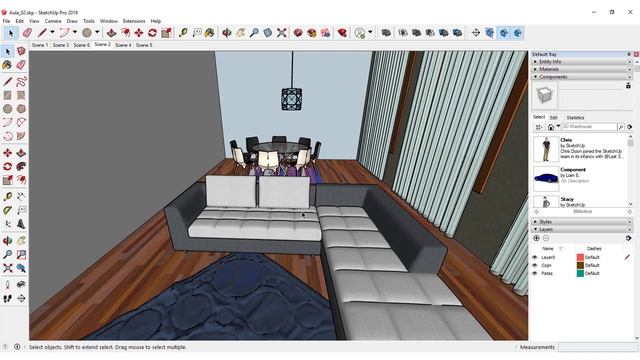Select the Protractor tool in left toolbar
The width and height of the screenshot is (640, 360).
[x=8, y=210]
